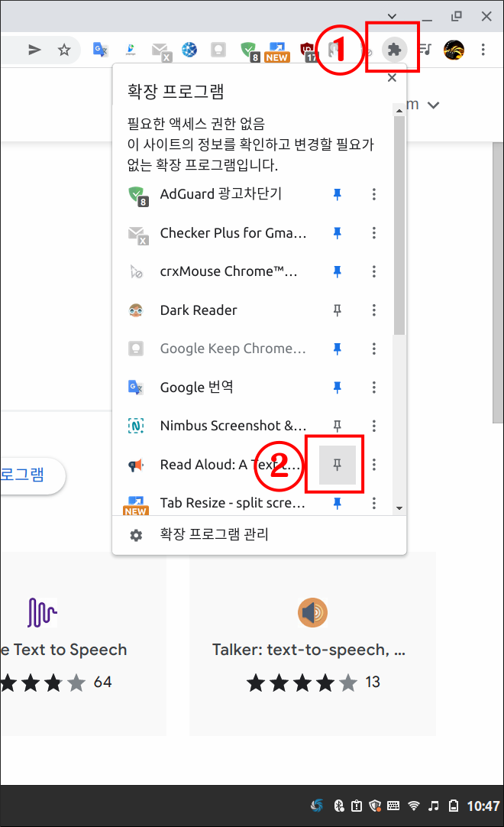This screenshot has height=827, width=504.
Task: Click the Read Aloud megaphone icon
Action: (x=135, y=465)
